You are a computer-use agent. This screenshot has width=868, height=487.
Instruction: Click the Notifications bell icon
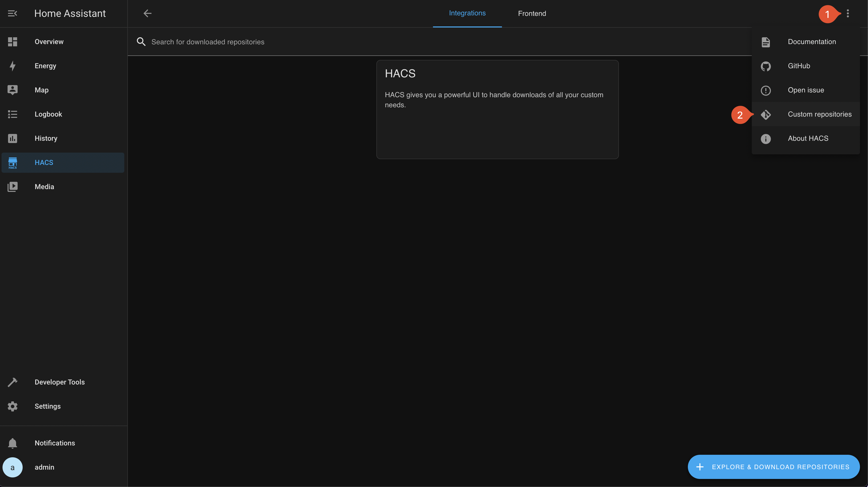[13, 443]
